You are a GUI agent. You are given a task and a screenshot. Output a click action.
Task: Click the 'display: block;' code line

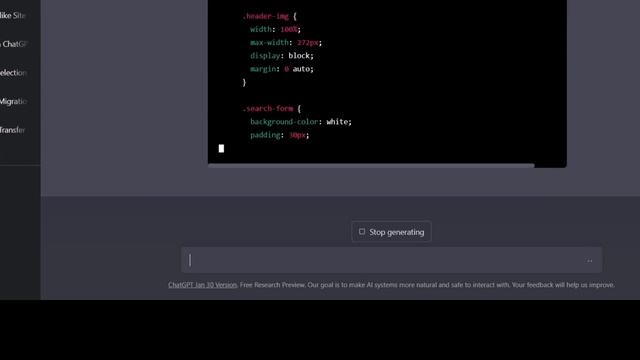point(282,56)
